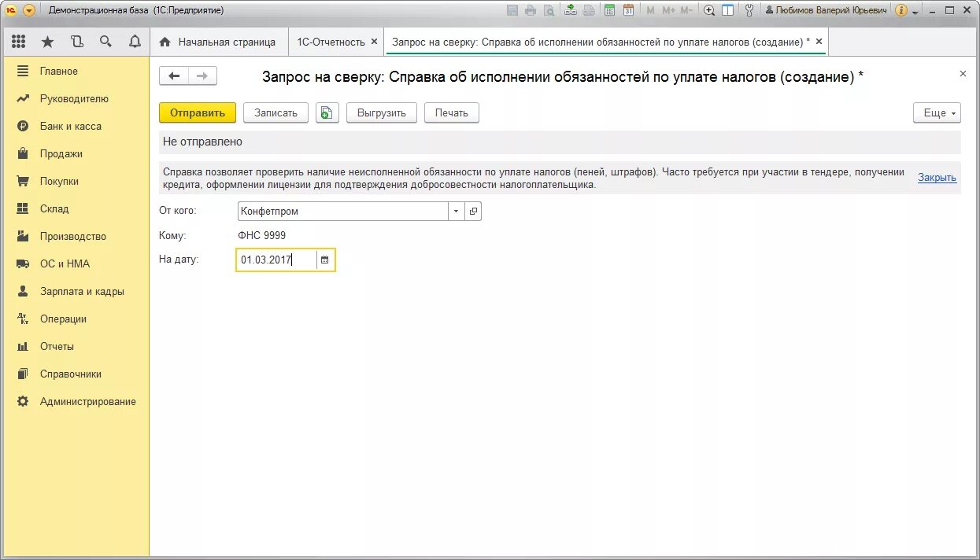Click the 1C main menu round arrow button
This screenshot has height=560, width=980.
(29, 10)
